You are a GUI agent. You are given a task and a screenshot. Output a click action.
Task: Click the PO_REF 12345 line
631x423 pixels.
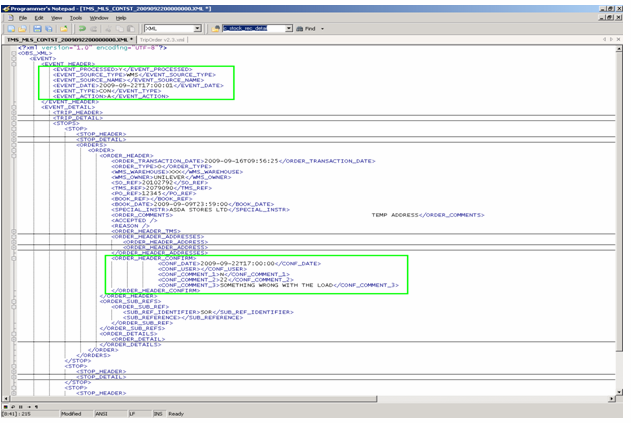pyautogui.click(x=154, y=194)
